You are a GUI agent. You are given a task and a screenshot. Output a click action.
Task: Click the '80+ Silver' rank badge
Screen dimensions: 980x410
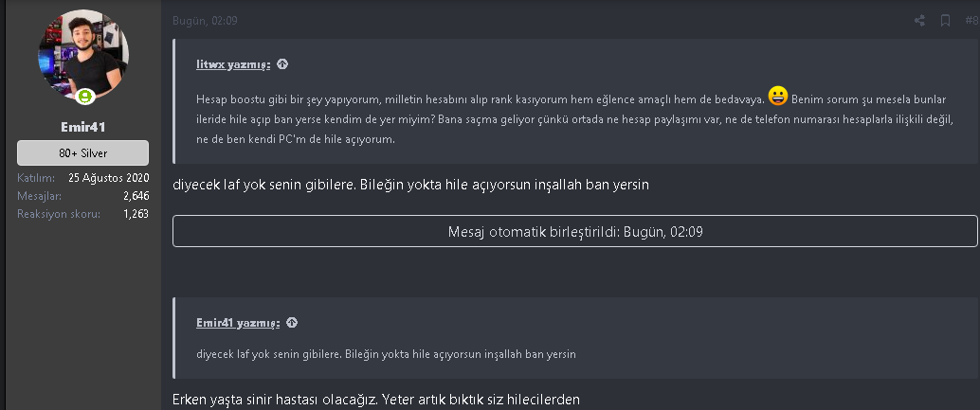pyautogui.click(x=82, y=153)
